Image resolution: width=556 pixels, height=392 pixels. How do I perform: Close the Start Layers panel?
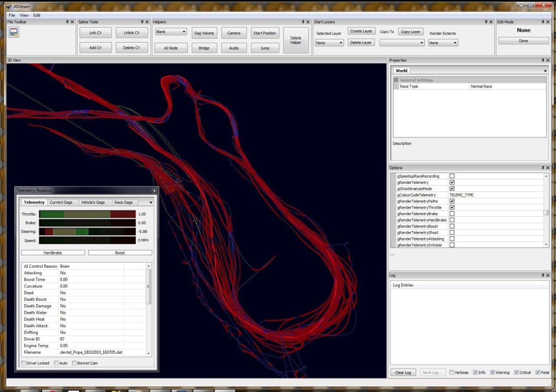(x=491, y=22)
